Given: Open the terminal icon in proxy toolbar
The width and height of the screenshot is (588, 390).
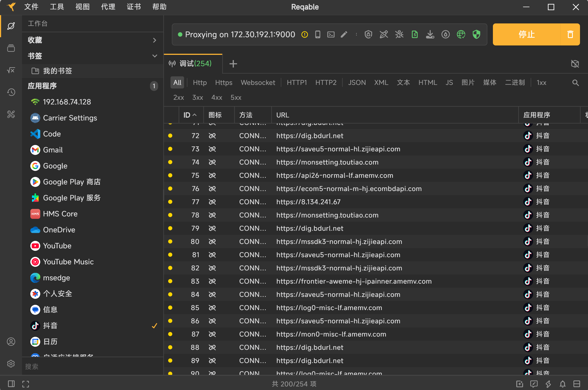Looking at the screenshot, I should pos(331,34).
